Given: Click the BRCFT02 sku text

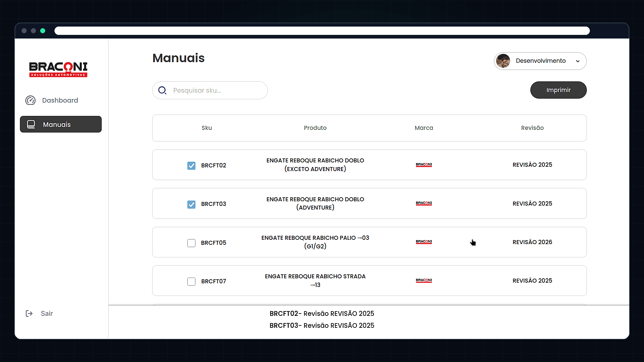Looking at the screenshot, I should pyautogui.click(x=214, y=165).
